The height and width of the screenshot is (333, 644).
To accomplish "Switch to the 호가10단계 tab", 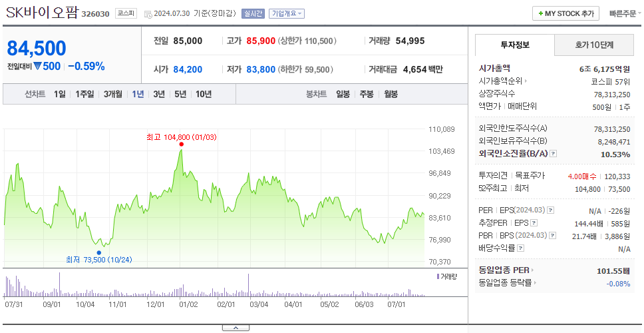I will [594, 45].
